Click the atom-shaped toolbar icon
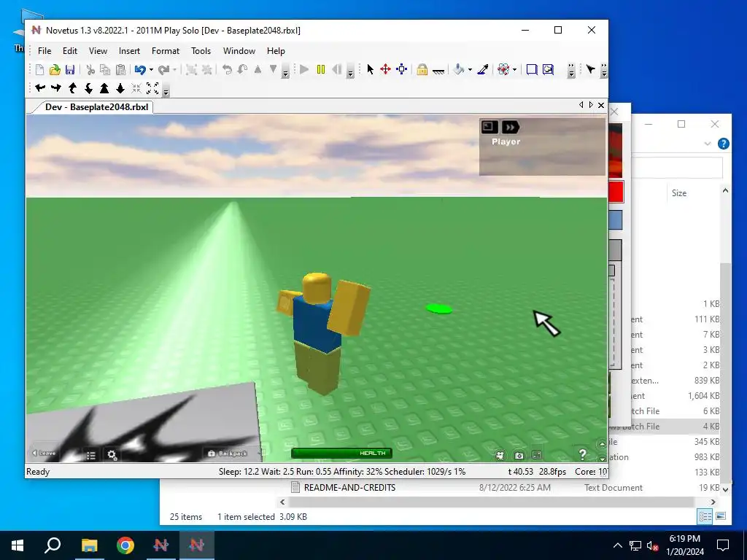 click(503, 69)
